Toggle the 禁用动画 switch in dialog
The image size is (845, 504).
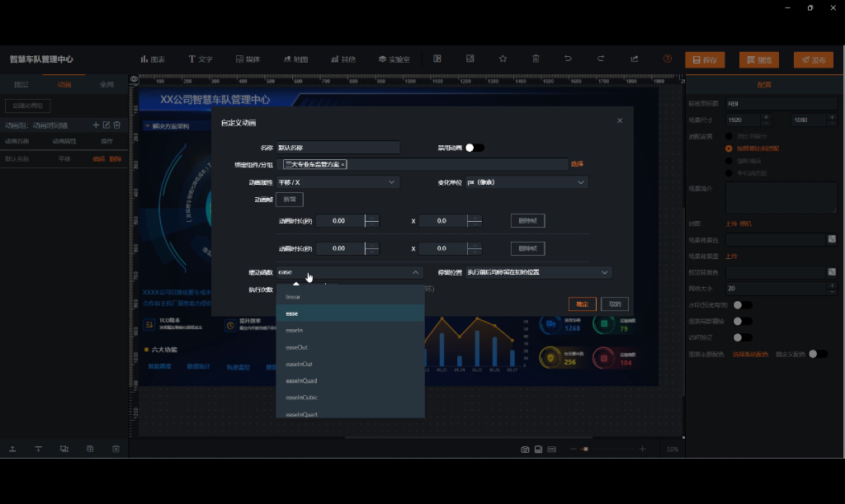point(474,148)
